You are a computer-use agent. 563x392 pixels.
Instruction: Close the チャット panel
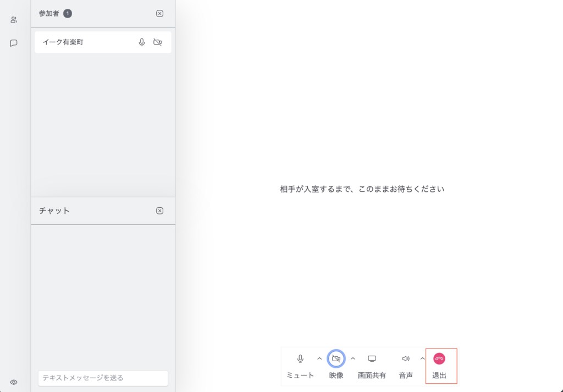point(159,211)
